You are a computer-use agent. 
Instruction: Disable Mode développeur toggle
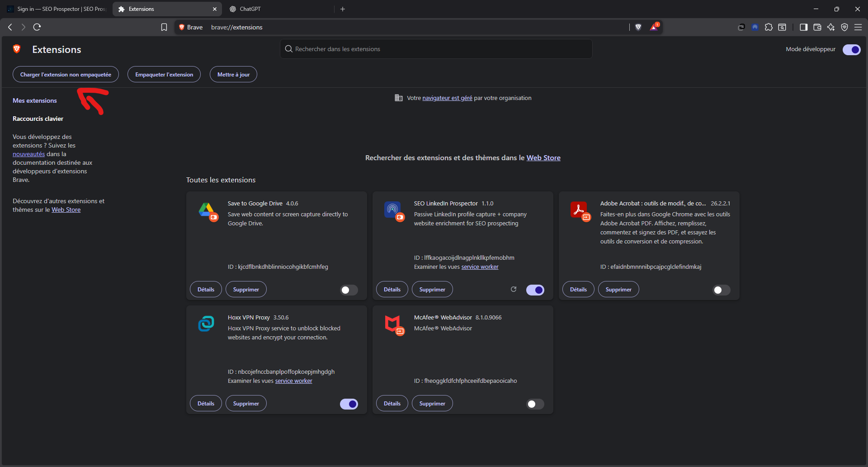point(851,49)
